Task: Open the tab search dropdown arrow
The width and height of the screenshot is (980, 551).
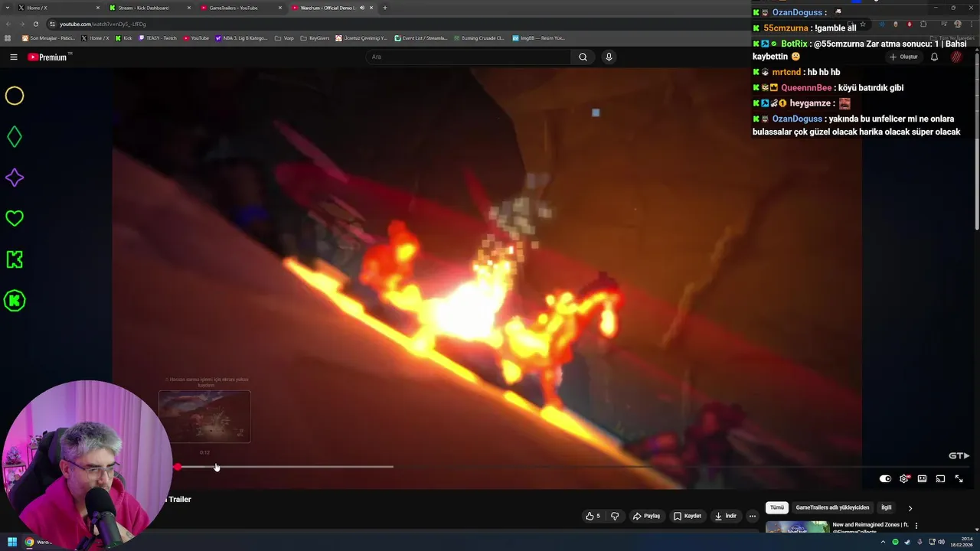Action: pyautogui.click(x=8, y=8)
